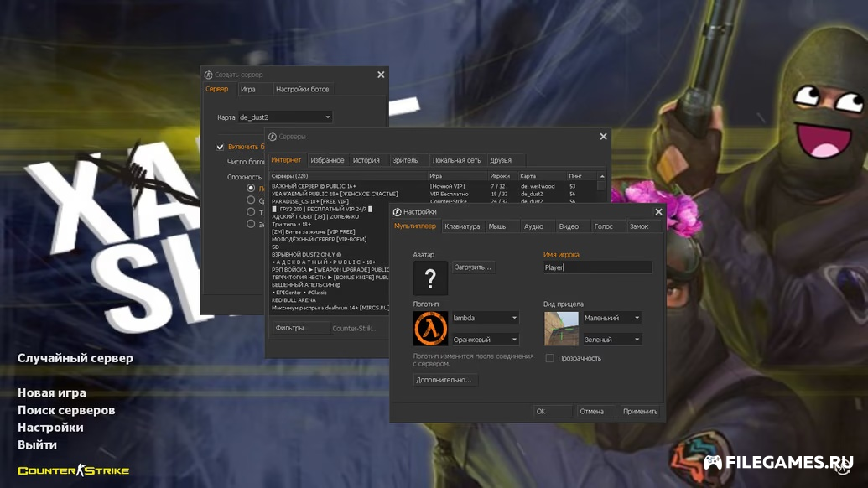868x488 pixels.
Task: Click the crosshair preview thumbnail
Action: 561,329
